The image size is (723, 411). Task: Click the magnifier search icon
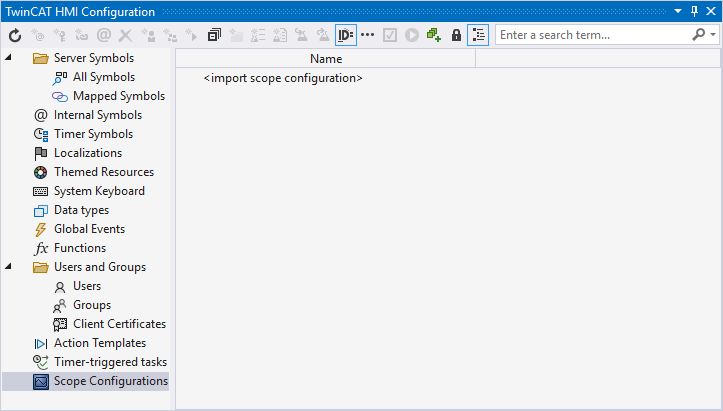tap(699, 35)
